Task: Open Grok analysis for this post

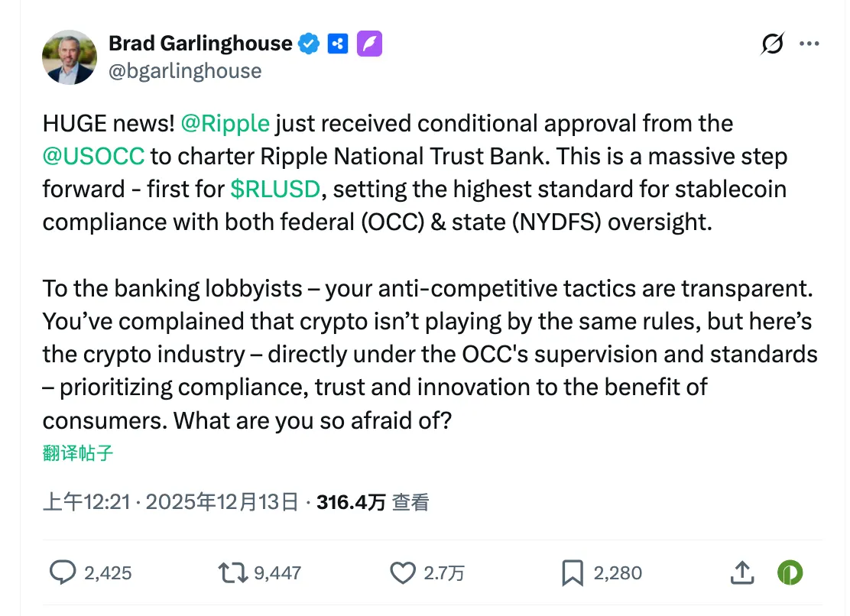Action: click(x=772, y=44)
